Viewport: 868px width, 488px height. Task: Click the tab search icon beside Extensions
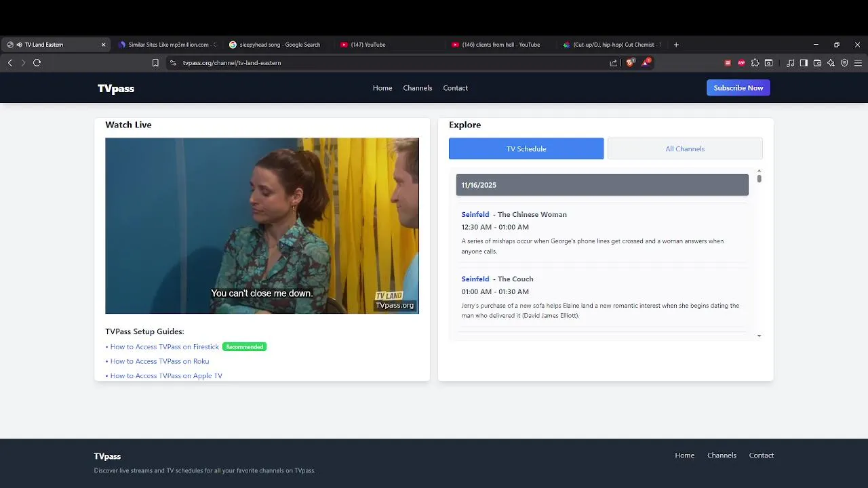(768, 62)
